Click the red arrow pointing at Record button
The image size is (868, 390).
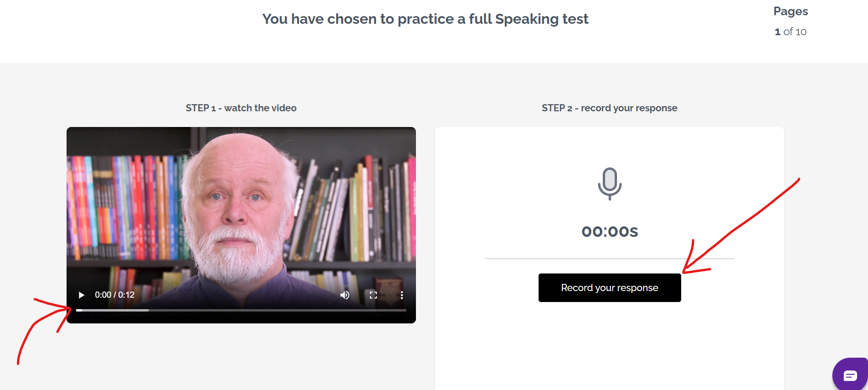pyautogui.click(x=742, y=224)
